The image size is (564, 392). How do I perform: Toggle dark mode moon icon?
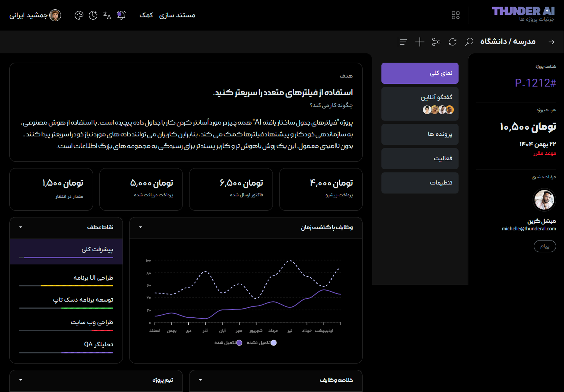pyautogui.click(x=93, y=16)
